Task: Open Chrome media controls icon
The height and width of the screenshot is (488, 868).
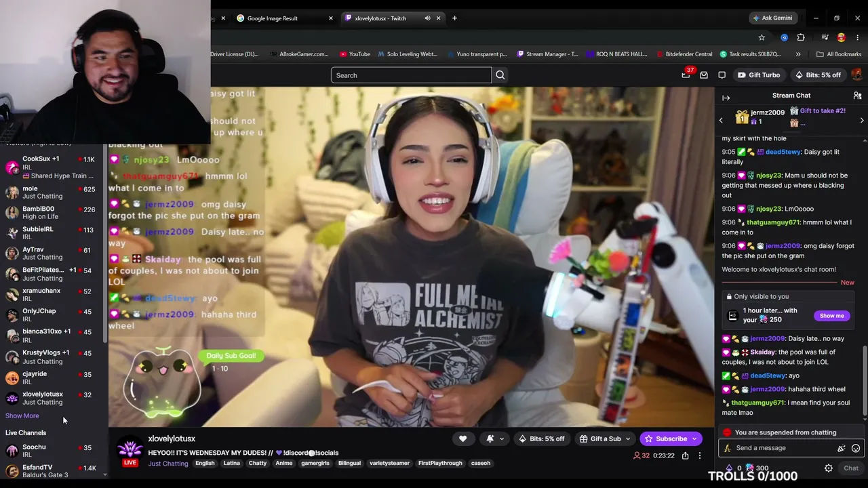Action: click(x=825, y=37)
